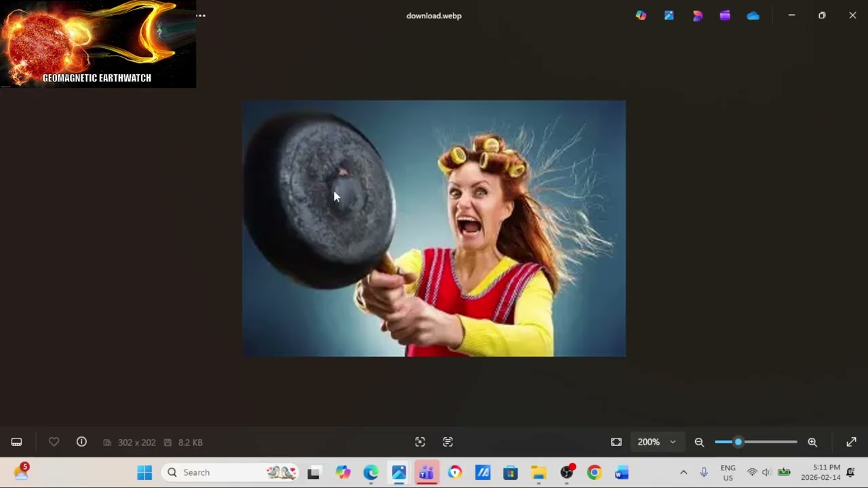Open Wi-Fi network quick settings

(752, 472)
